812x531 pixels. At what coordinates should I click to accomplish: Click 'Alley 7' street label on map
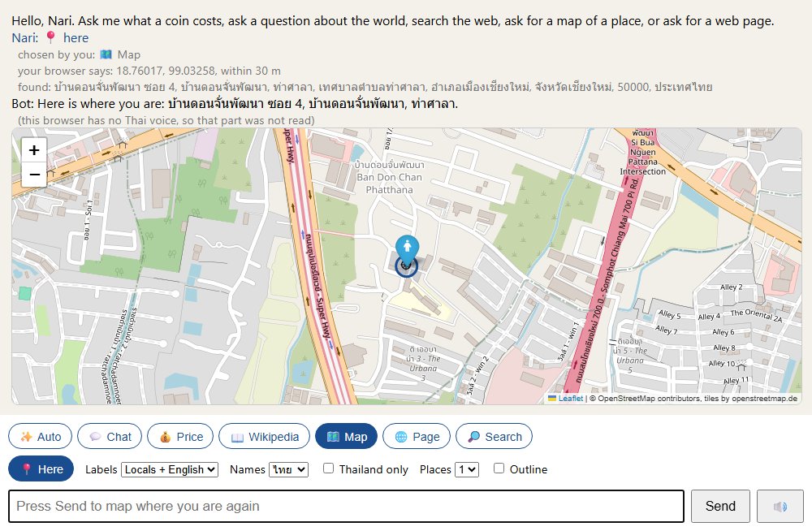point(666,329)
